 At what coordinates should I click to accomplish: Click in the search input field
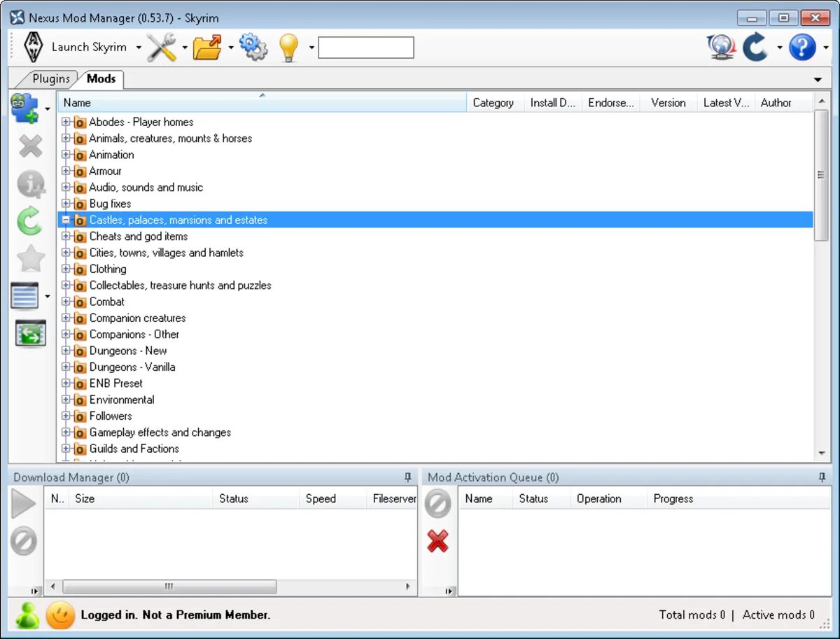365,48
